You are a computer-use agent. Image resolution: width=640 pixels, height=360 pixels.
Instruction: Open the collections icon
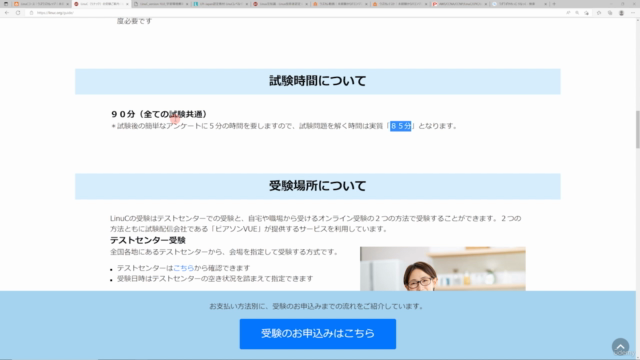[x=610, y=13]
